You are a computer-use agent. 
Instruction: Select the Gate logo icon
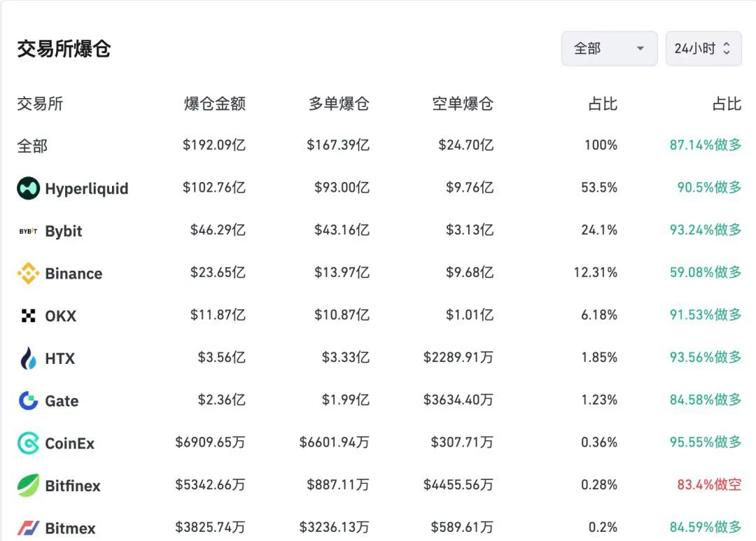[29, 401]
